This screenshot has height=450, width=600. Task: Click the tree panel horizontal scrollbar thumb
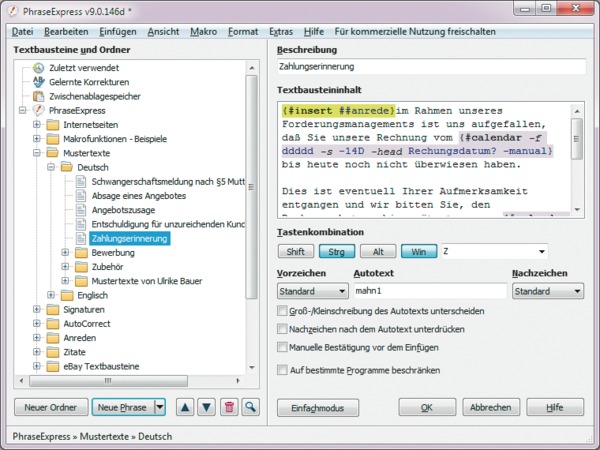pyautogui.click(x=108, y=381)
